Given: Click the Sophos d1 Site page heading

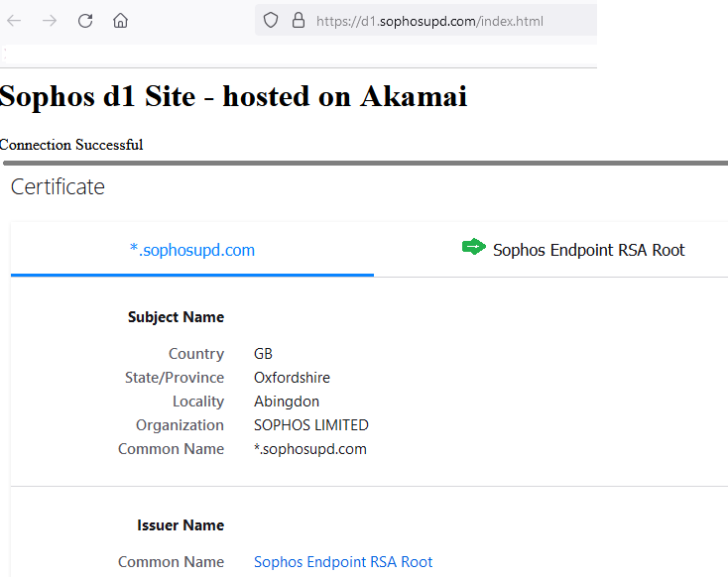Looking at the screenshot, I should point(233,96).
